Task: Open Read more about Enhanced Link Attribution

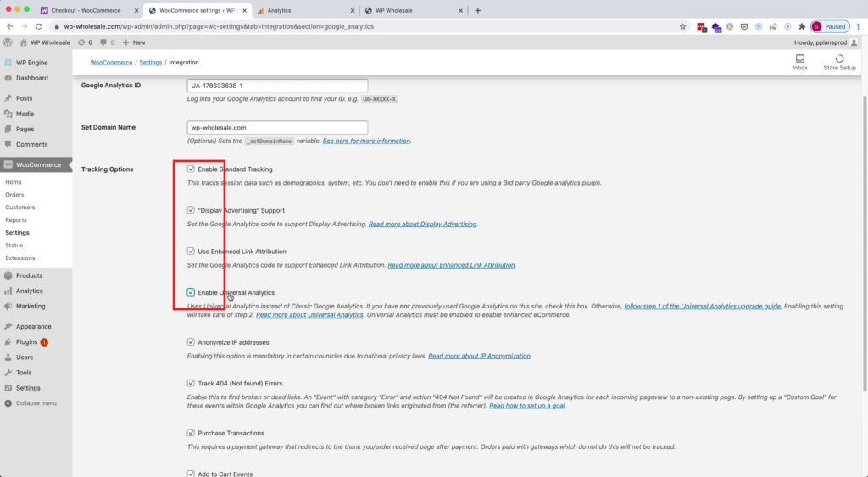Action: coord(451,265)
